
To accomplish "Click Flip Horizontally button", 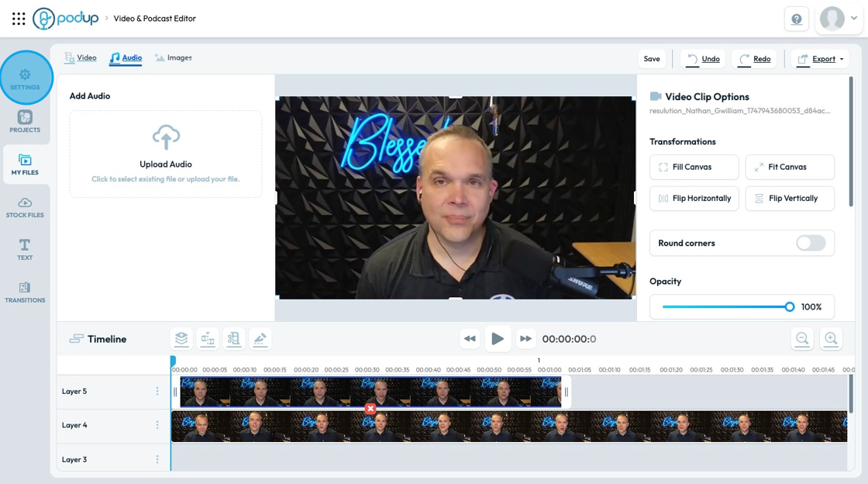I will point(694,199).
